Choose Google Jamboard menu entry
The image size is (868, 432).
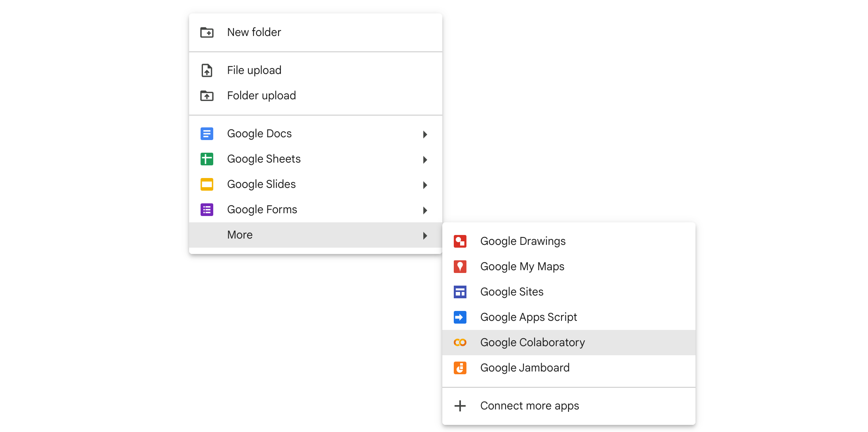coord(525,368)
